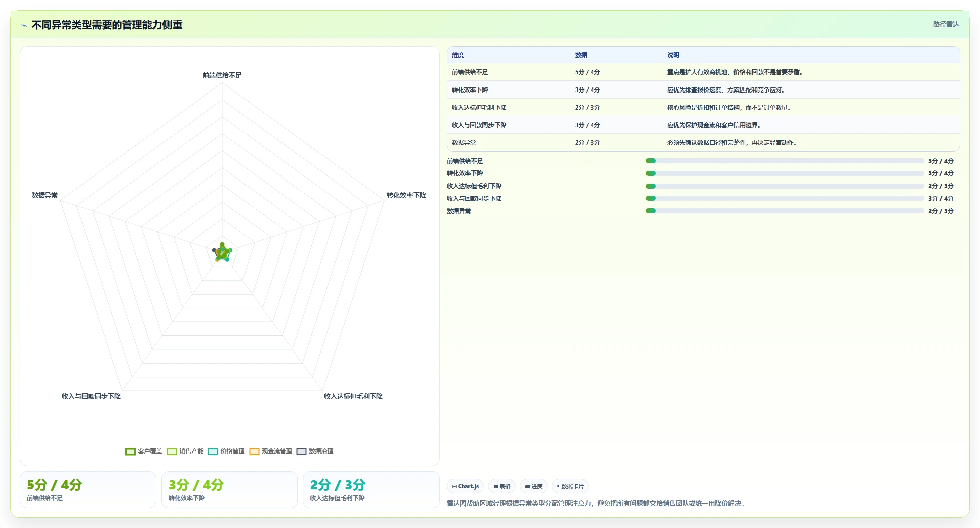Click the 进度 tag chip
The height and width of the screenshot is (528, 980).
pos(533,486)
